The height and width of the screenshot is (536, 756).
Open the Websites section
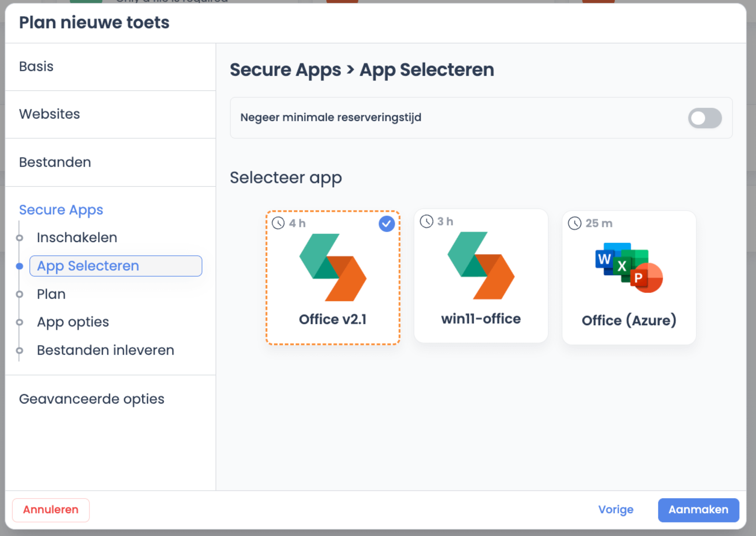coord(49,114)
